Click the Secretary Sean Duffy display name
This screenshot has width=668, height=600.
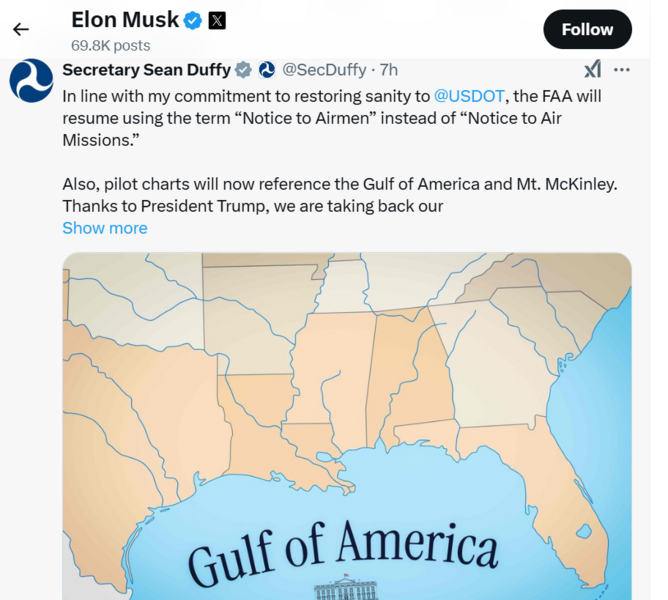(x=145, y=70)
